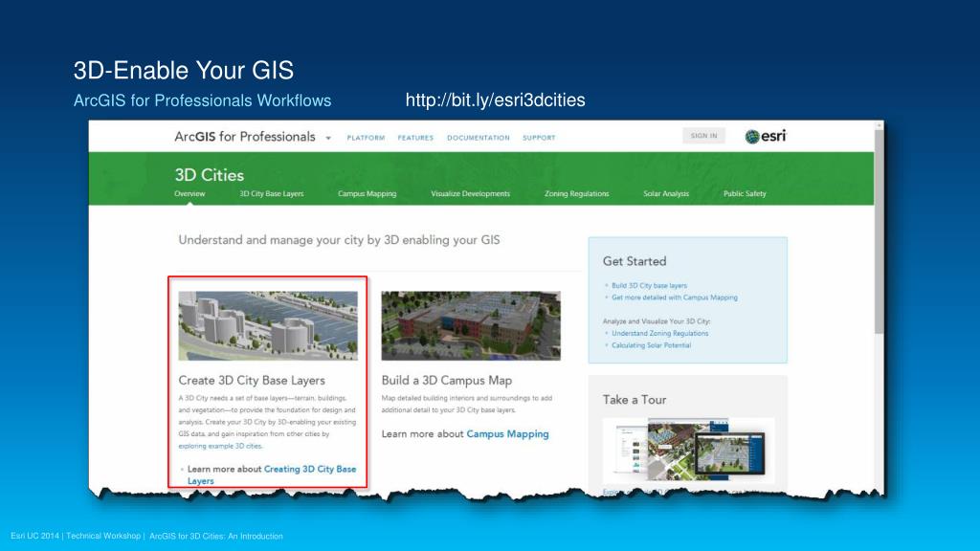
Task: Switch to the Campus Mapping tab
Action: 367,193
